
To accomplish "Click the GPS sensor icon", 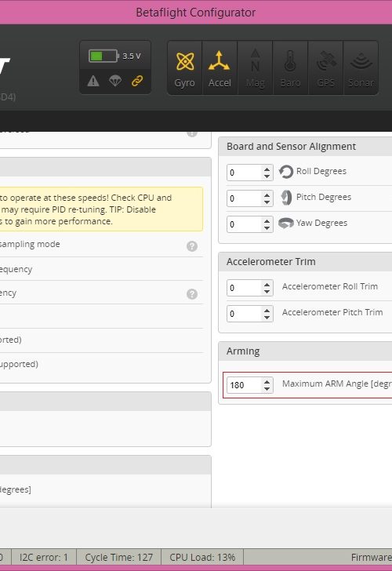I will tap(325, 67).
